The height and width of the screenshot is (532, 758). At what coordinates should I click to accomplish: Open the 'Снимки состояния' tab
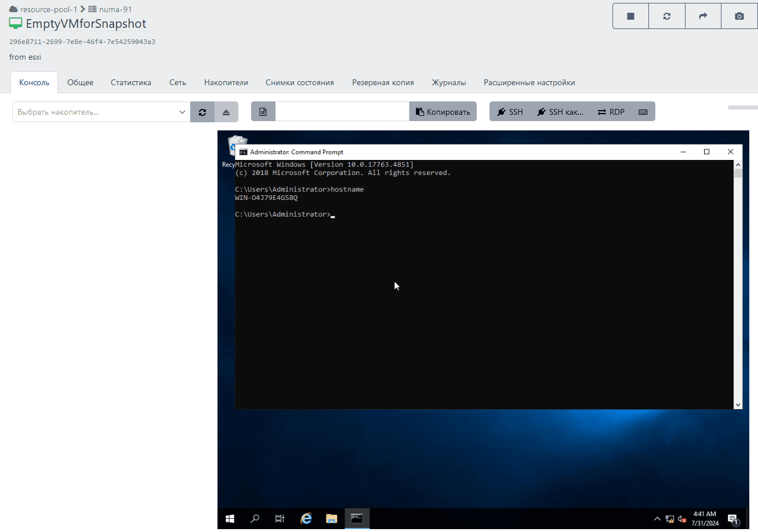(x=300, y=82)
